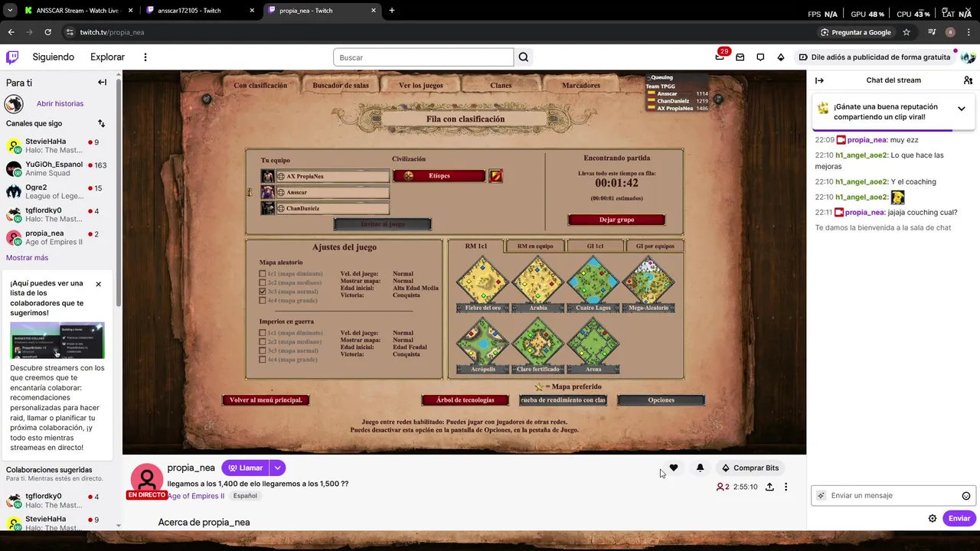Expand the Llamar button dropdown arrow

click(x=278, y=468)
